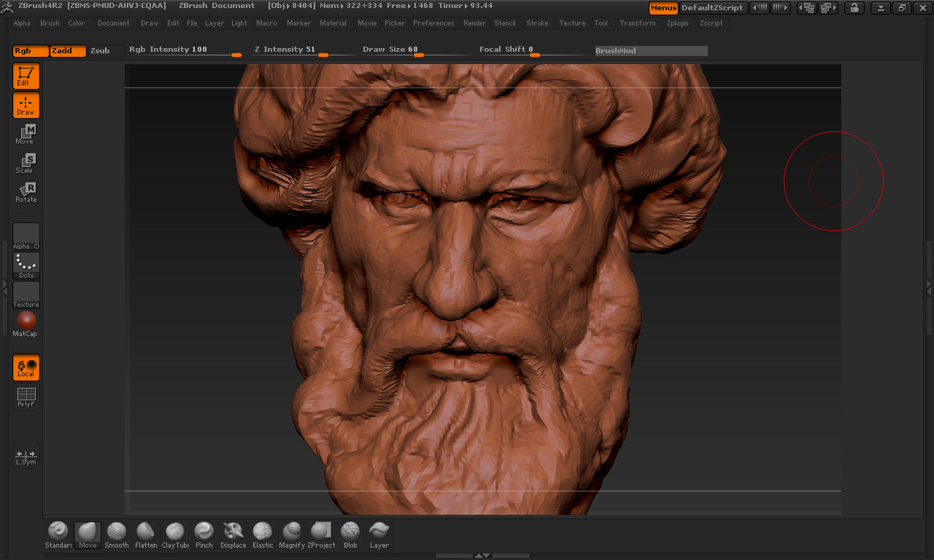This screenshot has width=934, height=560.
Task: Activate the Scale tool
Action: pos(26,163)
